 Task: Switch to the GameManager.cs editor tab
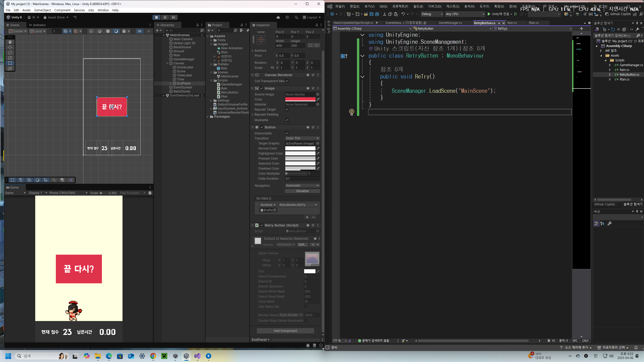(x=450, y=23)
